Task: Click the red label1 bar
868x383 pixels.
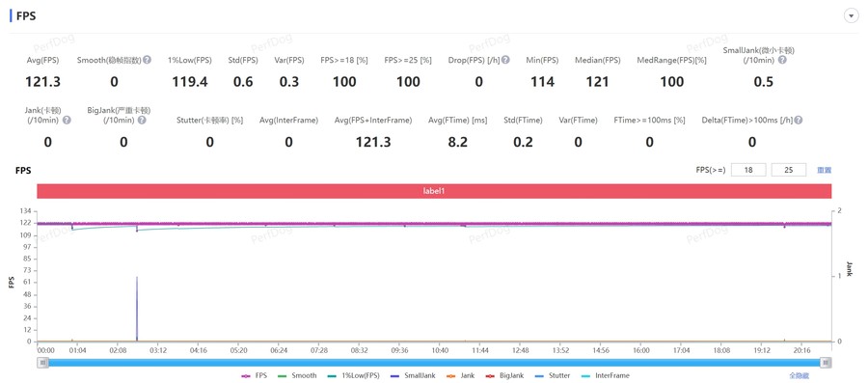Action: point(434,190)
